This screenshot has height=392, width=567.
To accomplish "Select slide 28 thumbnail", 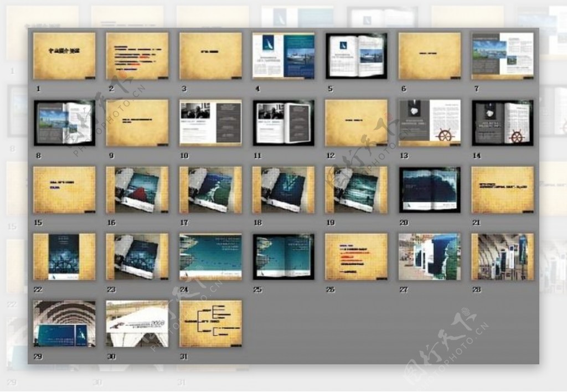I will 503,257.
